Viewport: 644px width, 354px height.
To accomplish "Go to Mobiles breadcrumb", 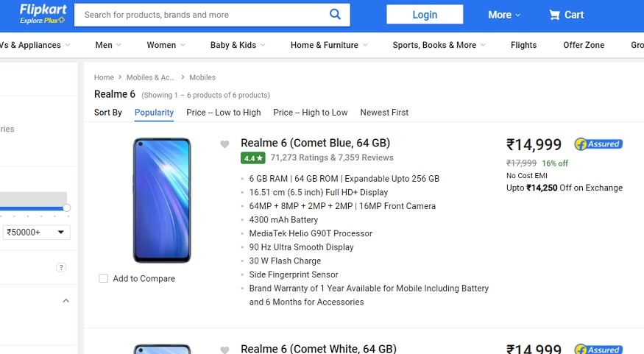I will point(202,77).
